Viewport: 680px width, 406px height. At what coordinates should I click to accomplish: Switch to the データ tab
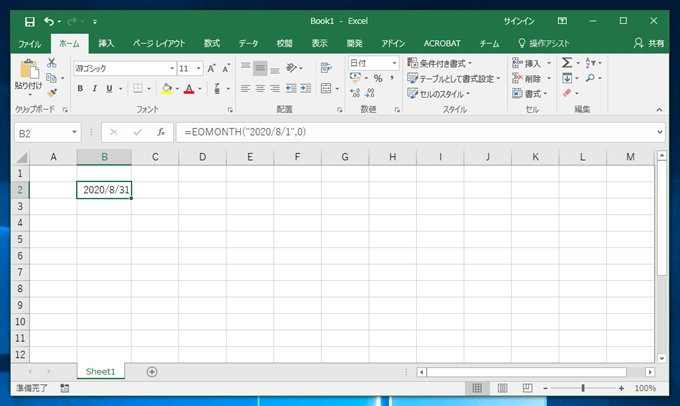[x=248, y=44]
